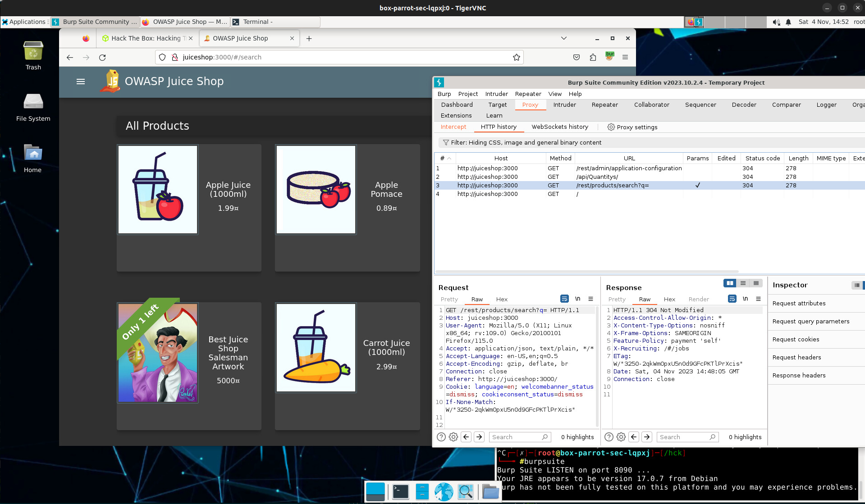The image size is (865, 504).
Task: Click the OWASP Juice Shop logo
Action: pyautogui.click(x=110, y=81)
